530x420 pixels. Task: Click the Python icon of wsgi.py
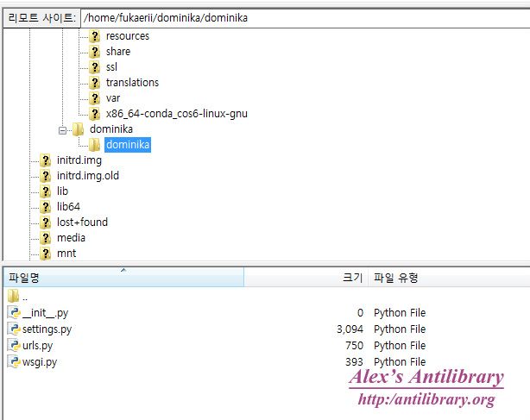(x=14, y=361)
